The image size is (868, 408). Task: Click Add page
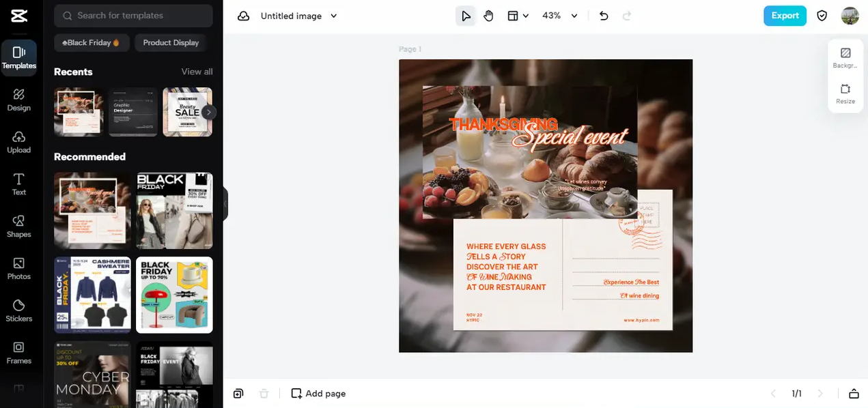coord(318,394)
